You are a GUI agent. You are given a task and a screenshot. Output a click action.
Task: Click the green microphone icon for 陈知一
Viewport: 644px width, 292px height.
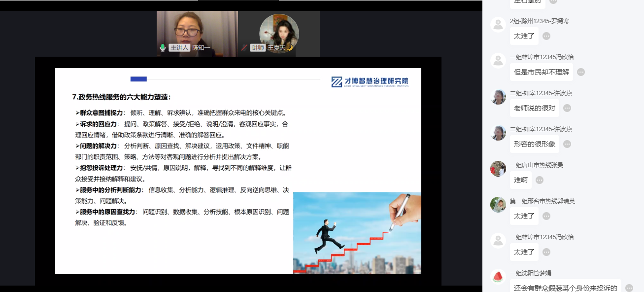click(x=163, y=48)
